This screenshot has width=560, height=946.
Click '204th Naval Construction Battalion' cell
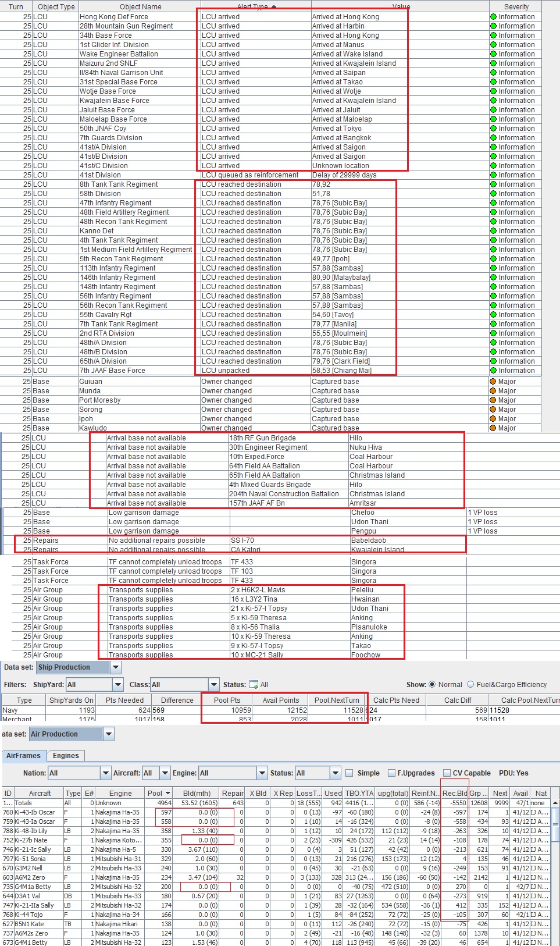click(x=288, y=494)
